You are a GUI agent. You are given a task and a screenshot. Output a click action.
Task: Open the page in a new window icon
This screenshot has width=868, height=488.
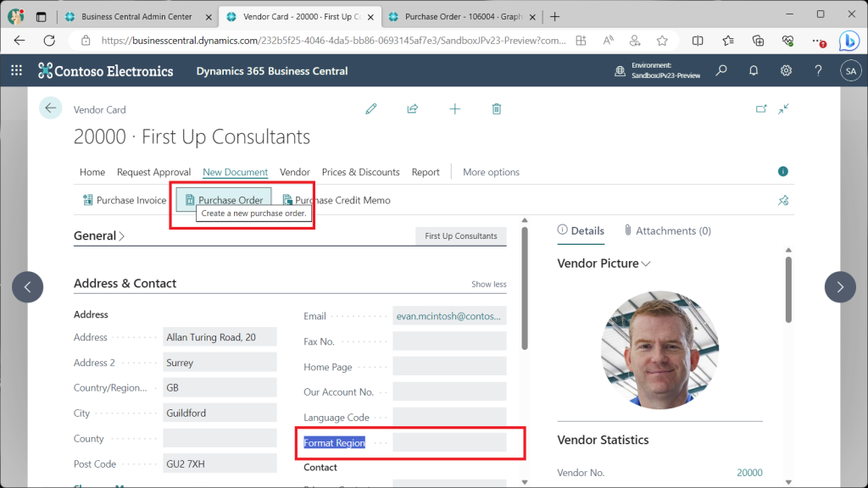[762, 109]
